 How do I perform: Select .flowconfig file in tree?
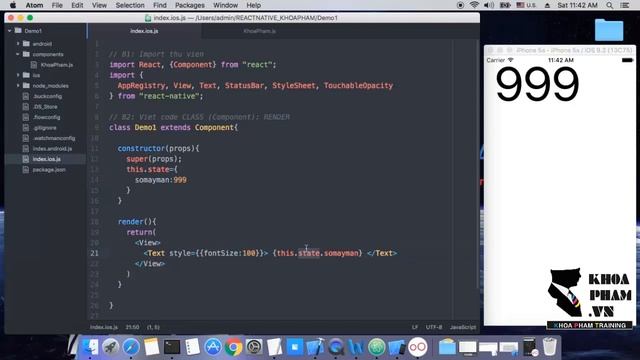coord(47,117)
